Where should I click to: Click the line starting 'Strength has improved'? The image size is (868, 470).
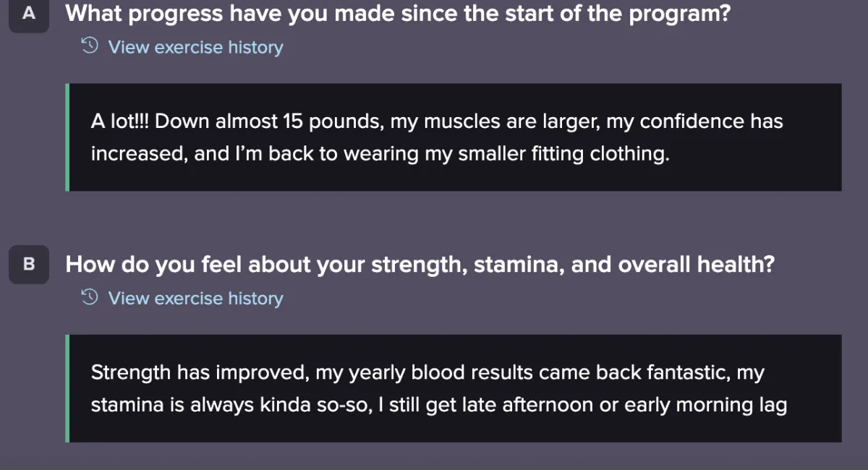coord(427,372)
